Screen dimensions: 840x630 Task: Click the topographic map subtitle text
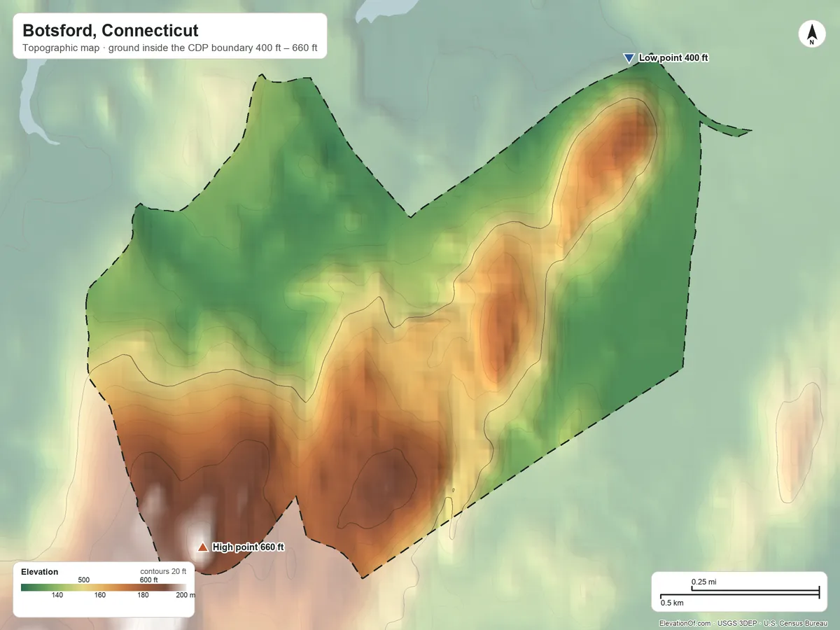tap(170, 48)
